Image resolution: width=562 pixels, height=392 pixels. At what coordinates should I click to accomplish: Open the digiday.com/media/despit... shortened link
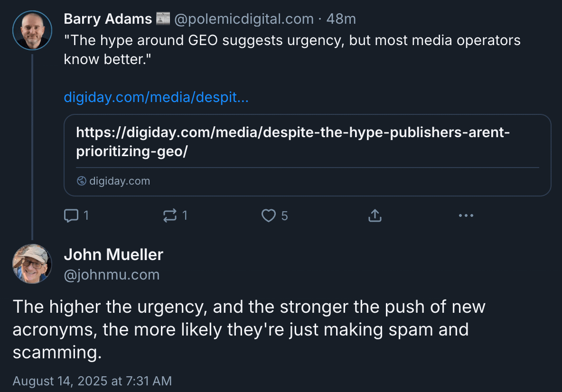coord(156,97)
